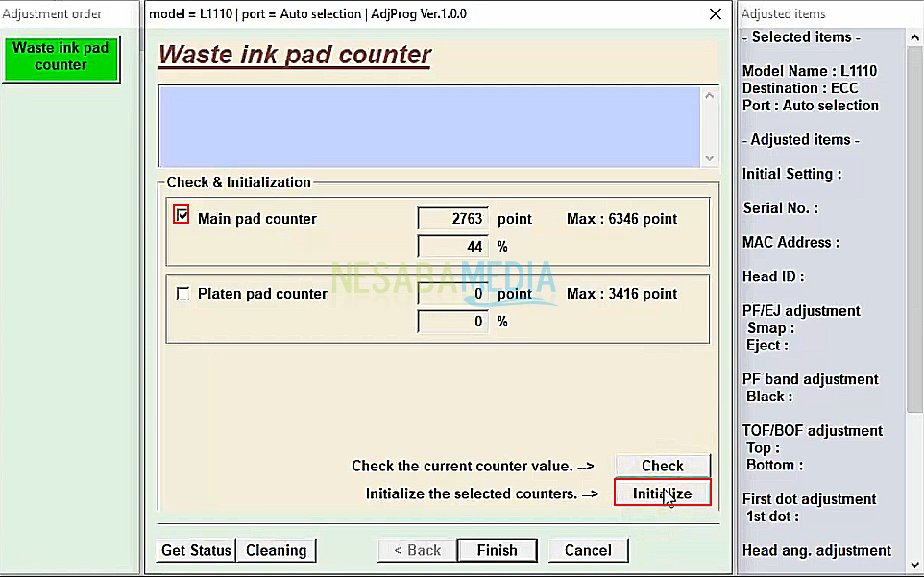Initialize the selected counters

point(662,493)
